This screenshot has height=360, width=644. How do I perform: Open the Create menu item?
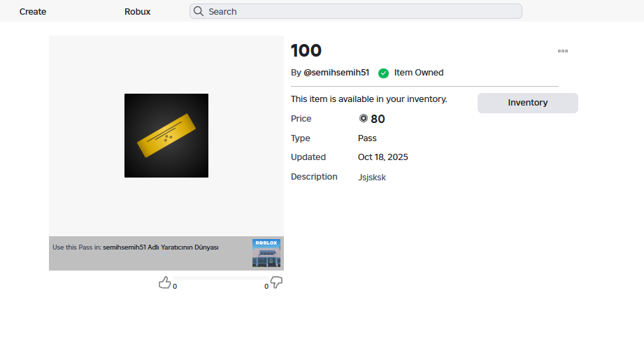(33, 11)
